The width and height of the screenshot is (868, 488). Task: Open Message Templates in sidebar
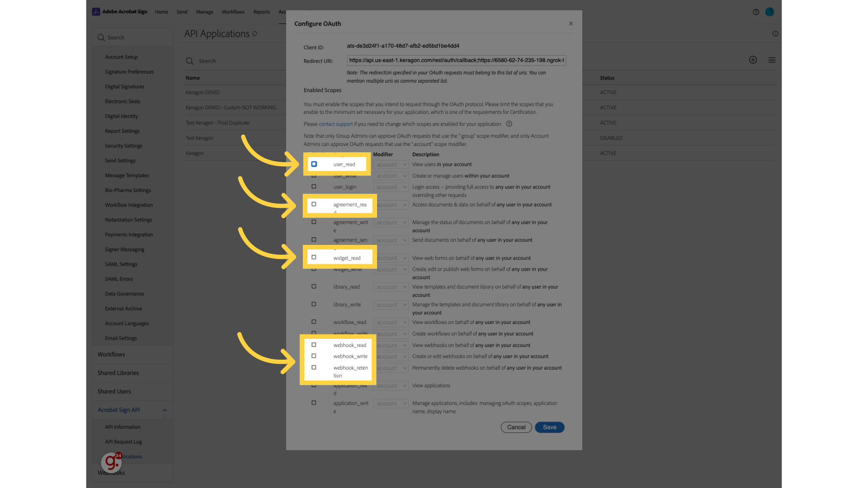coord(127,176)
